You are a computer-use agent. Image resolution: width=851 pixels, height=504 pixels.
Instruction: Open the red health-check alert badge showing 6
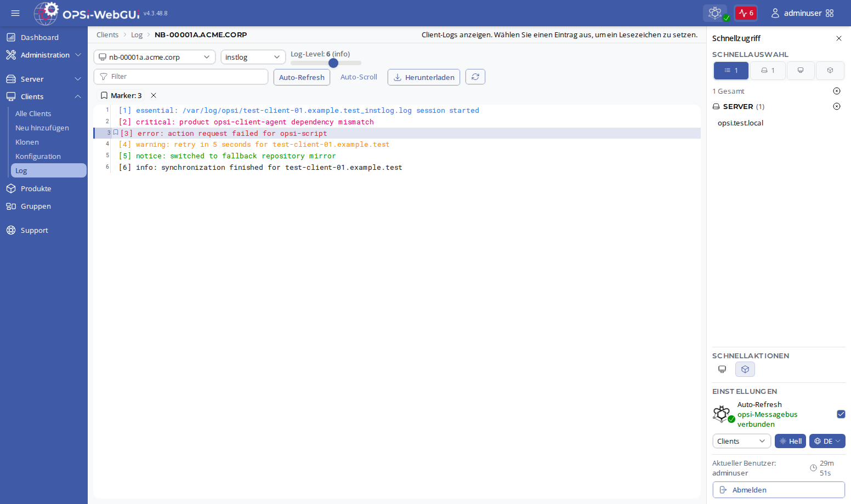point(746,13)
